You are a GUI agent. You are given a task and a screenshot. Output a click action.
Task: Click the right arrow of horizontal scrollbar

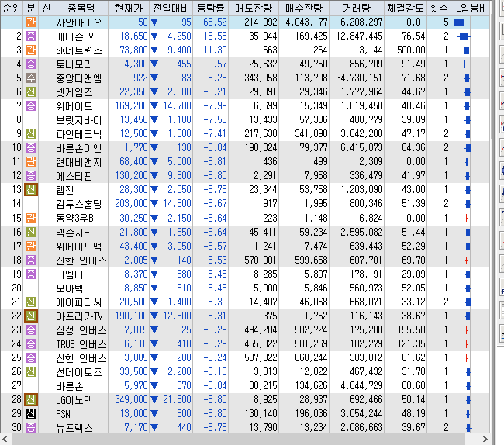coord(485,439)
